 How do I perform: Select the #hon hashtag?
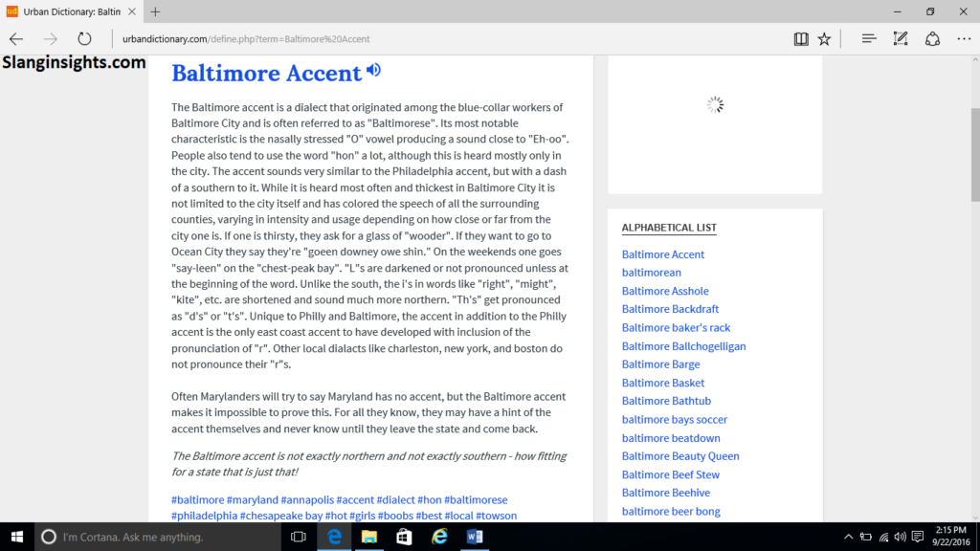[430, 499]
